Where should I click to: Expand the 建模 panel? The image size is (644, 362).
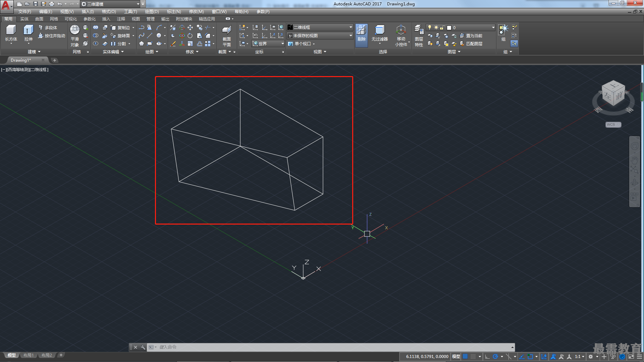tap(34, 52)
